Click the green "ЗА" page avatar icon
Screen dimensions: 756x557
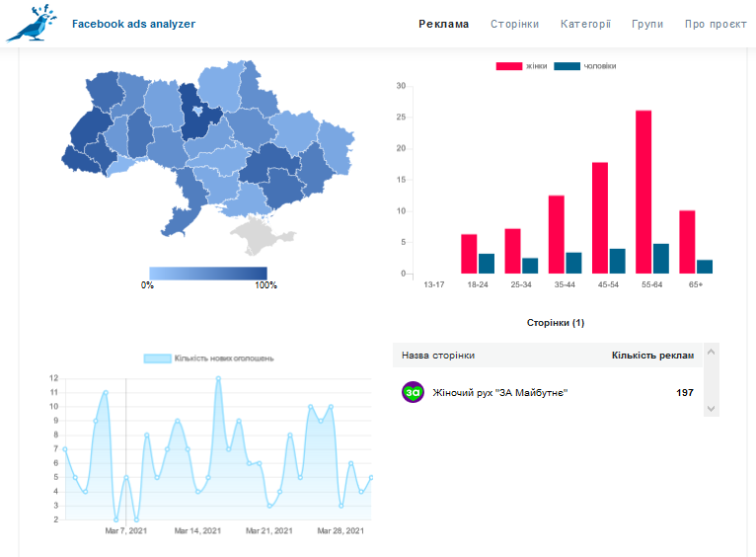pyautogui.click(x=413, y=392)
